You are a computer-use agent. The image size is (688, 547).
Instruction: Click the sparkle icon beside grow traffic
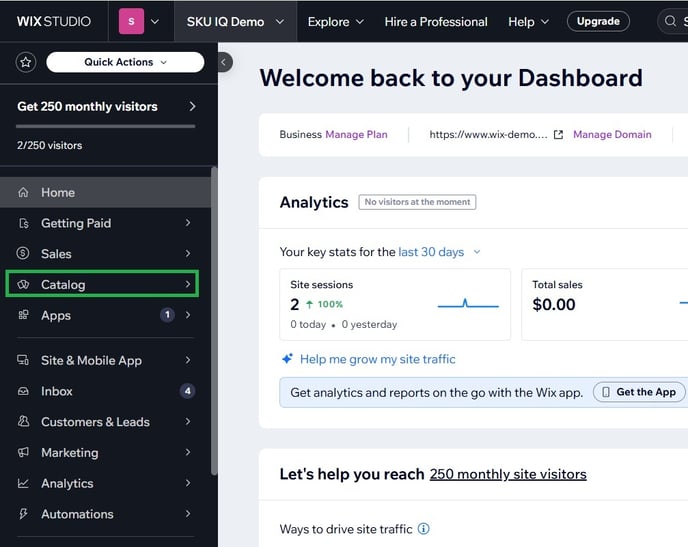click(287, 359)
